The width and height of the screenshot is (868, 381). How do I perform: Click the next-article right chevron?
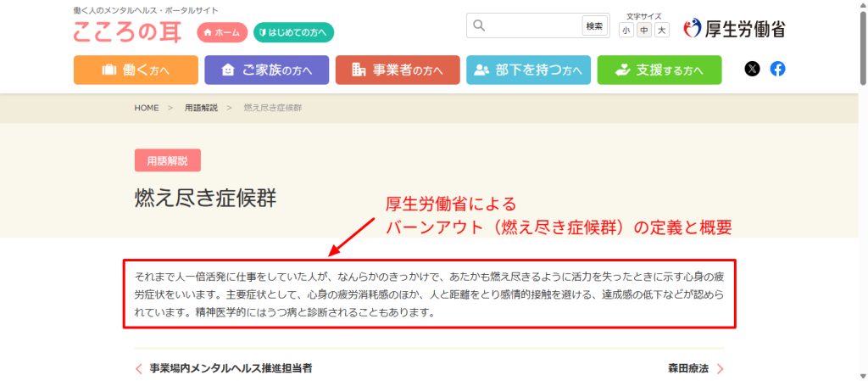coord(721,369)
